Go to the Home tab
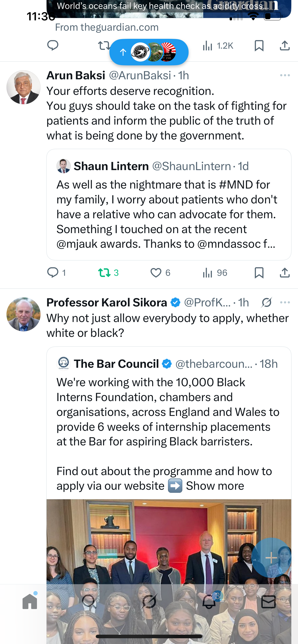 click(30, 602)
